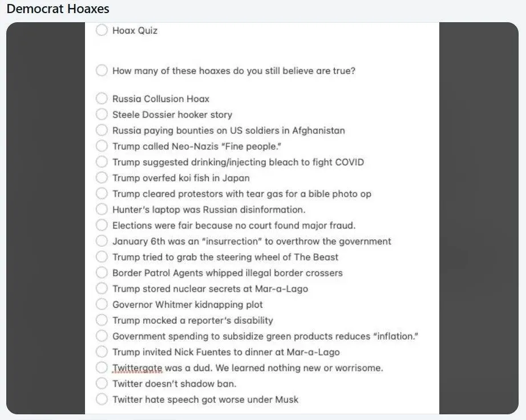The width and height of the screenshot is (526, 420).
Task: Select the Russia Collusion Hoax radio button
Action: click(102, 99)
